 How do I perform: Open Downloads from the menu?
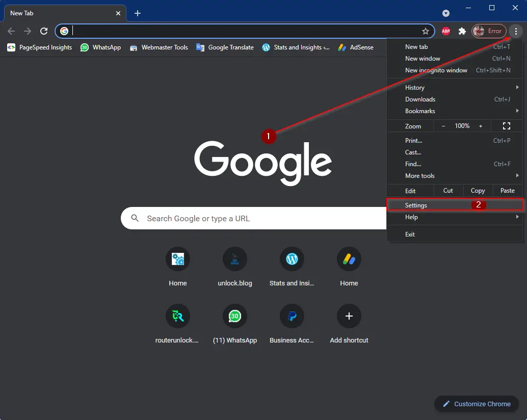click(x=455, y=99)
